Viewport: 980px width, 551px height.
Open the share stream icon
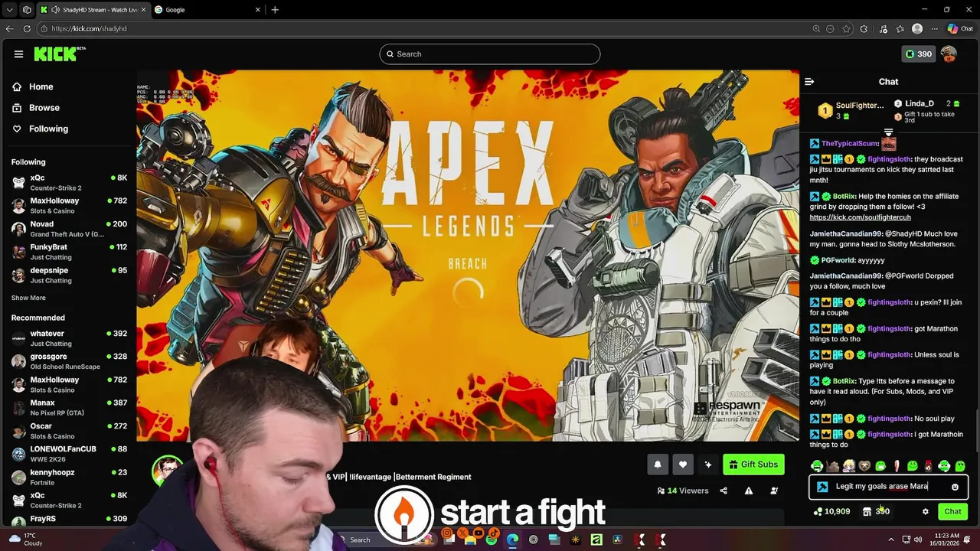(x=724, y=491)
